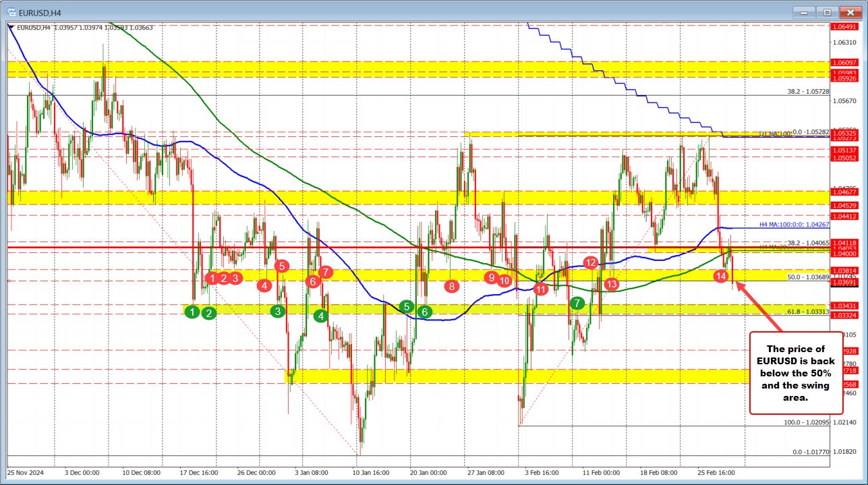Viewport: 868px width, 485px height.
Task: Select the 1.05325 red price tag on the axis
Action: 844,133
